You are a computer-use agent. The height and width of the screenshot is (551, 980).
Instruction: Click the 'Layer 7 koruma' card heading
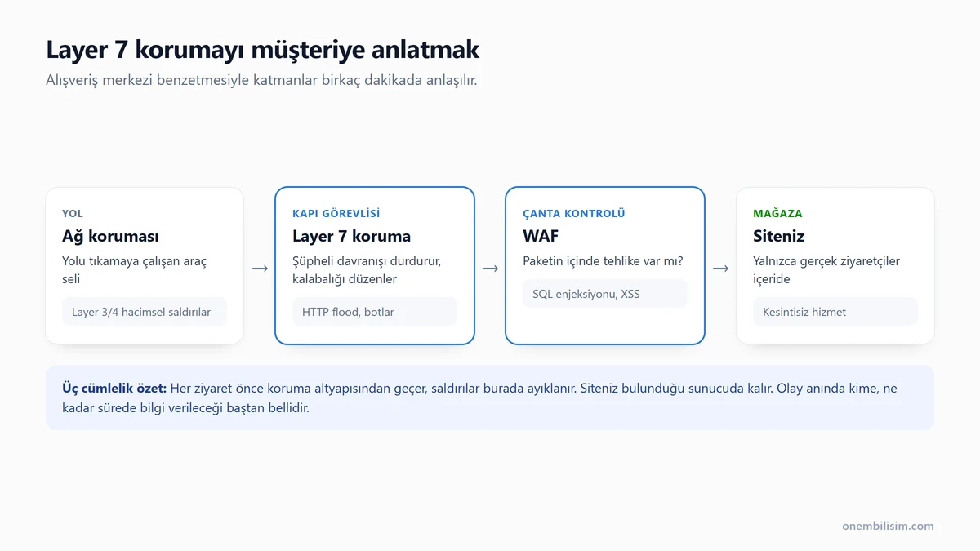(352, 237)
